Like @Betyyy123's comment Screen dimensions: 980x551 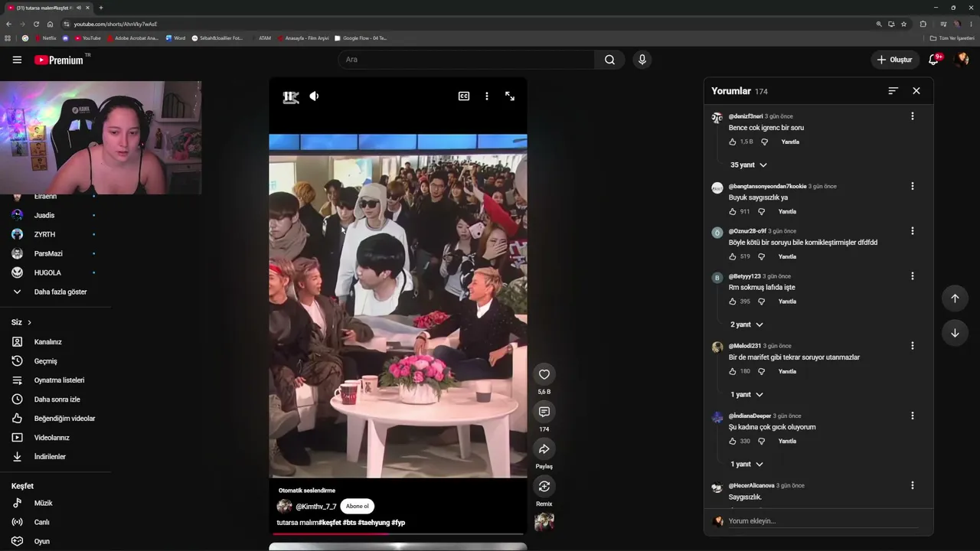(733, 302)
